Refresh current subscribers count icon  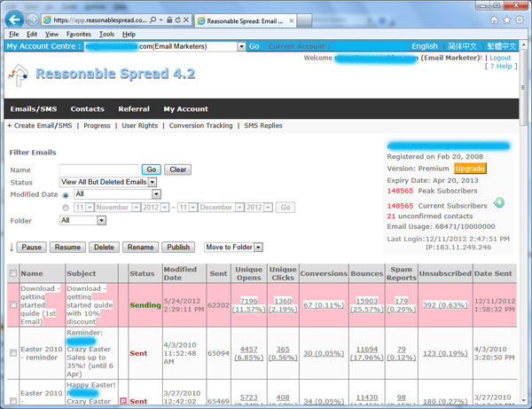click(x=498, y=202)
